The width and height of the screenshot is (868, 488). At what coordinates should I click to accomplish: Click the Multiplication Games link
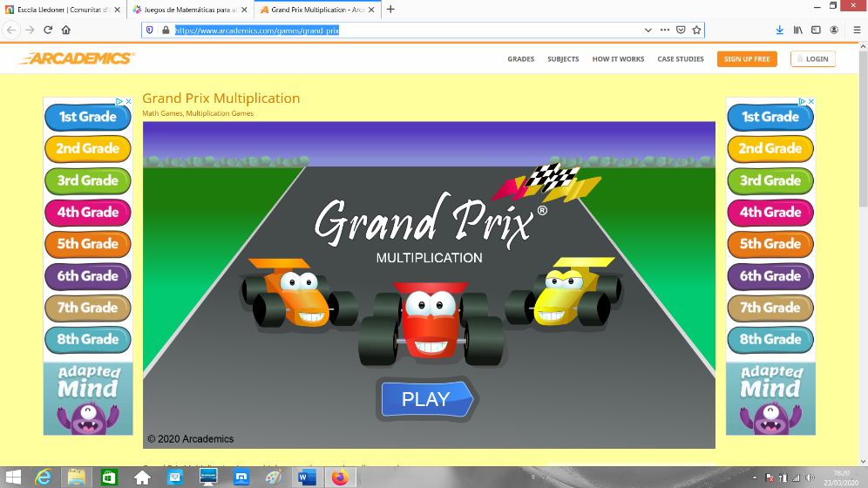pos(220,113)
